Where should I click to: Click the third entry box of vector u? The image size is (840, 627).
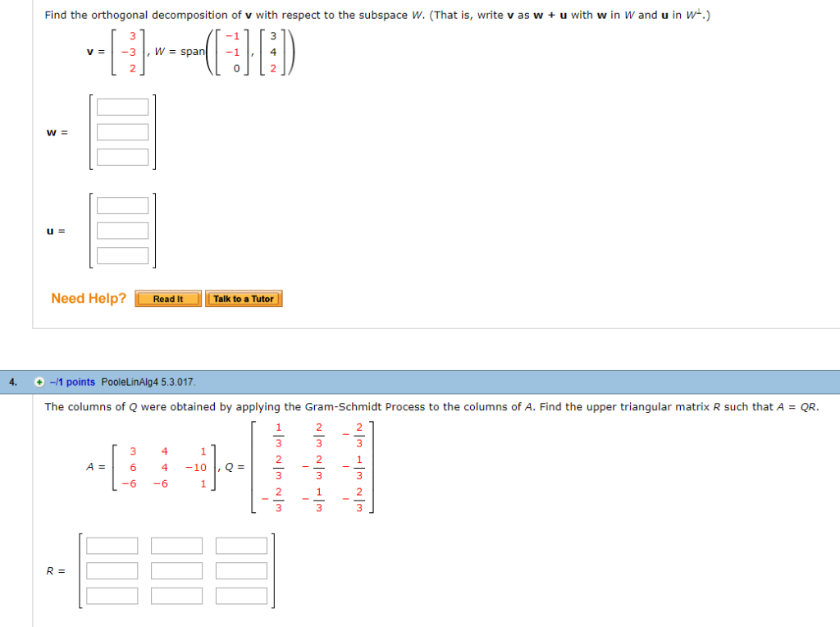tap(122, 254)
